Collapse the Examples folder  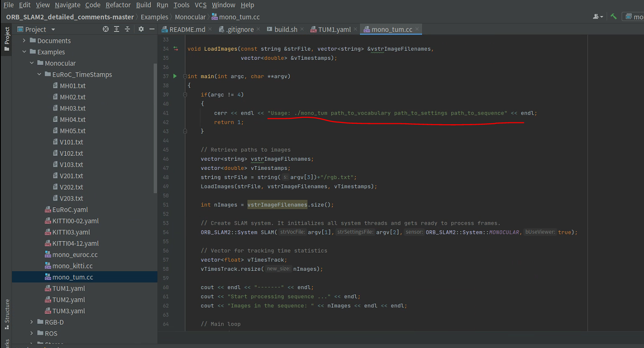(25, 52)
